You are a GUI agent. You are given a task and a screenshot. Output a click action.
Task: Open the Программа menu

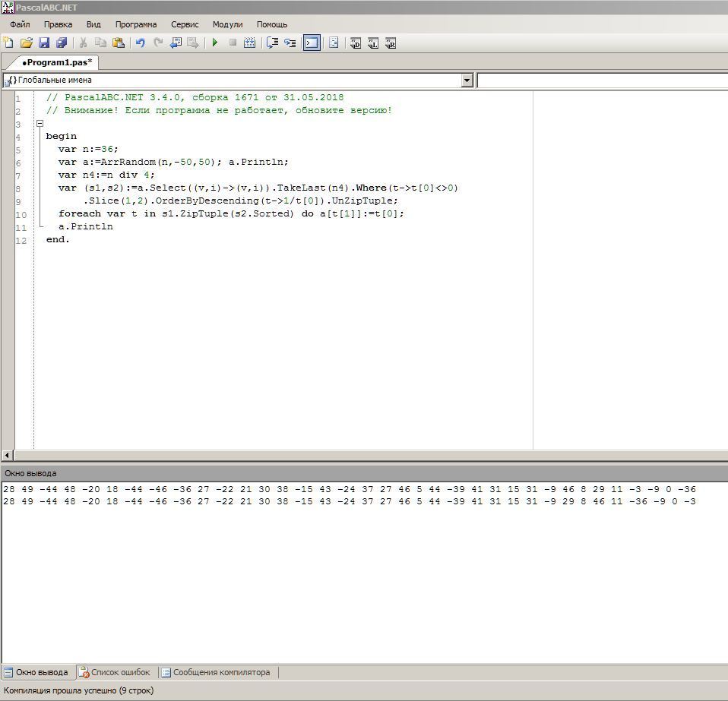coord(136,24)
